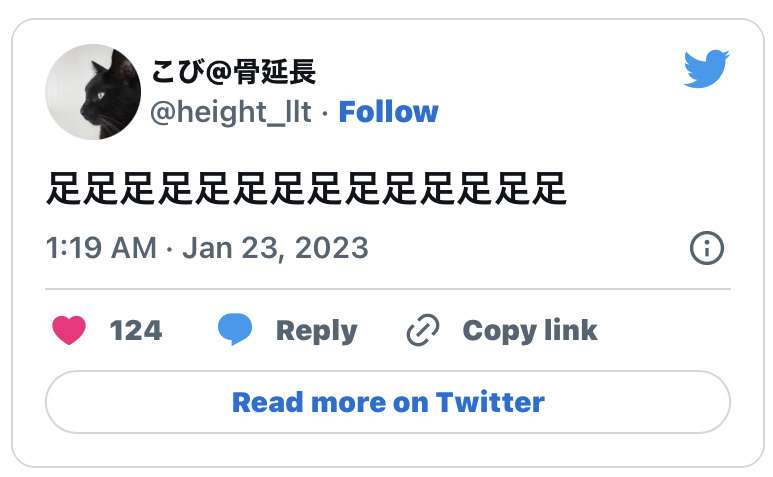The height and width of the screenshot is (477, 773).
Task: Click the horizontal divider above the actions row
Action: coord(388,289)
